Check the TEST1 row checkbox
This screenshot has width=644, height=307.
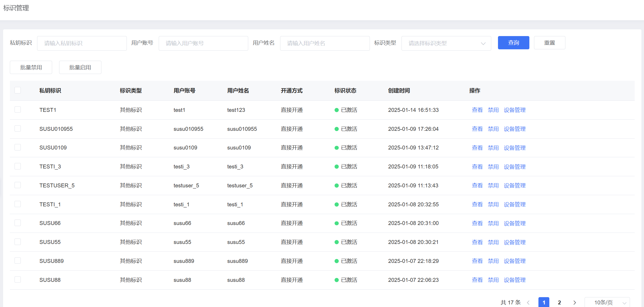click(x=18, y=110)
